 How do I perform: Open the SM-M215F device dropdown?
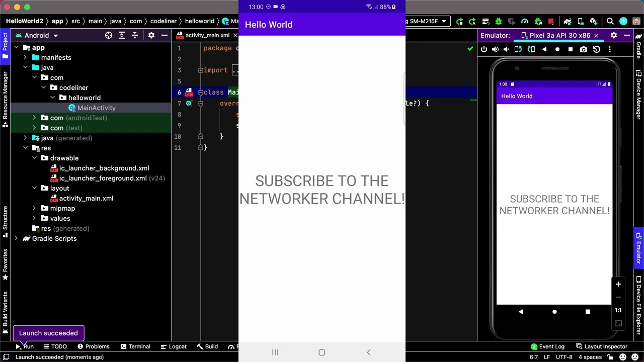pyautogui.click(x=429, y=21)
